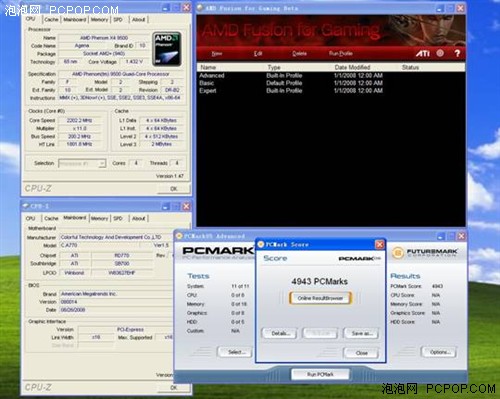This screenshot has width=500, height=399.
Task: Click Online ResultBrowser button in PCMark Score
Action: 320,298
